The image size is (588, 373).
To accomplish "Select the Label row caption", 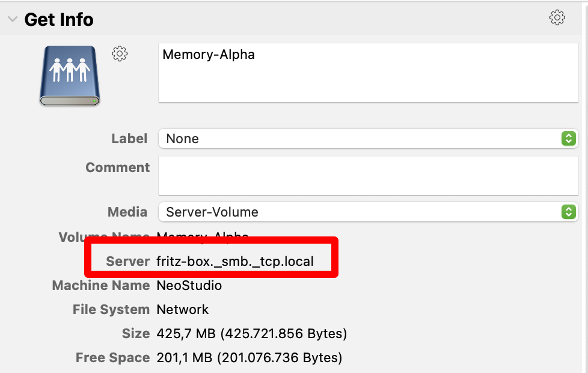I will (129, 138).
